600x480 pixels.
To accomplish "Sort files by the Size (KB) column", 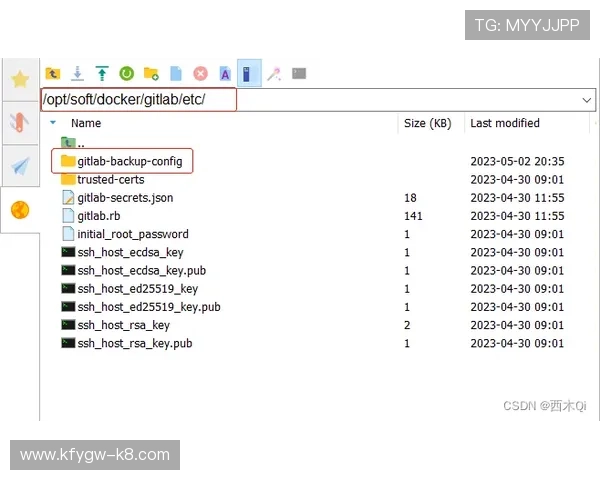I will [427, 123].
